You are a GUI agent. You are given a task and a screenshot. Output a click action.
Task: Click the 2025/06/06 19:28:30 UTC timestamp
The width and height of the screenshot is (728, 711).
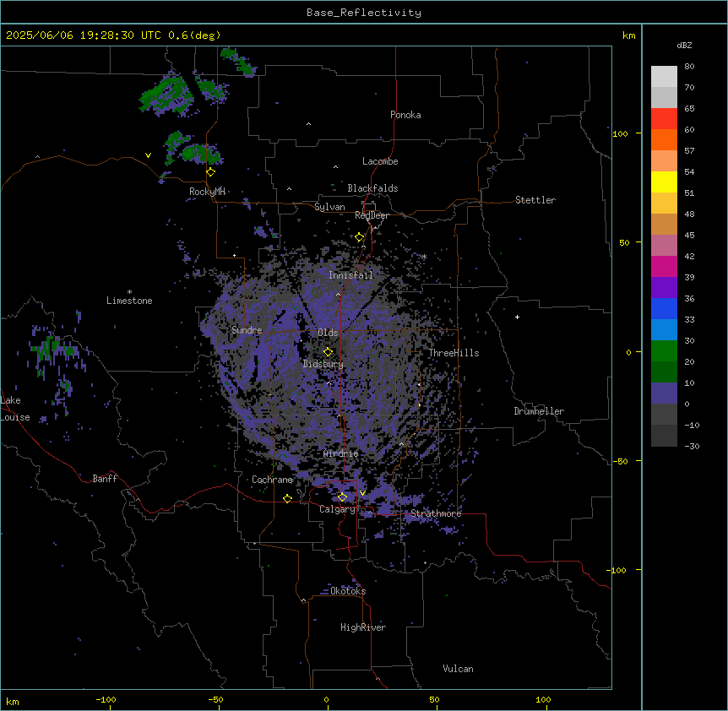(84, 35)
